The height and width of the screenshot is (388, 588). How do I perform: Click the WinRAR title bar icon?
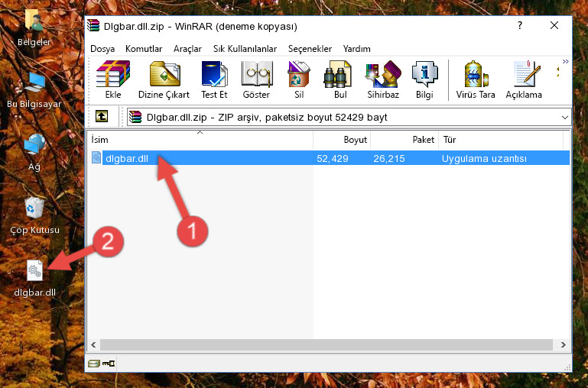pos(93,25)
